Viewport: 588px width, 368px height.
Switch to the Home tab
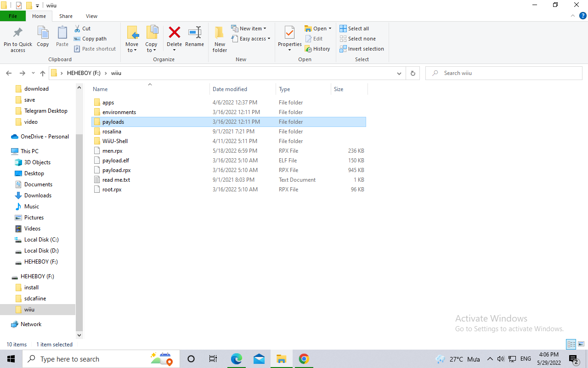(x=39, y=16)
